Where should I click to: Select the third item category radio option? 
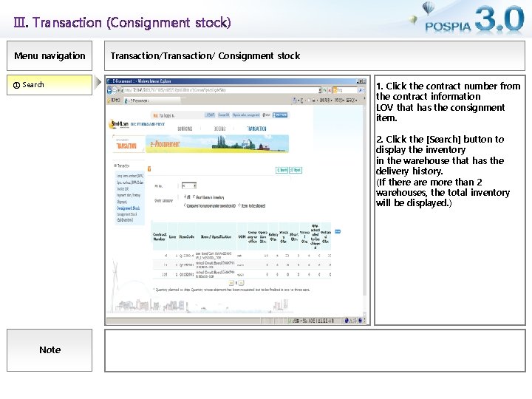[x=185, y=205]
